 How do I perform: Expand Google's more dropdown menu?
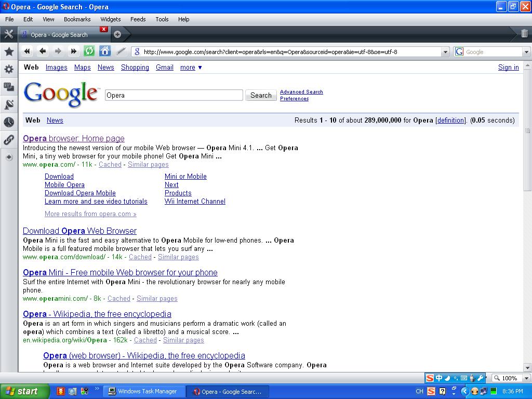point(191,67)
